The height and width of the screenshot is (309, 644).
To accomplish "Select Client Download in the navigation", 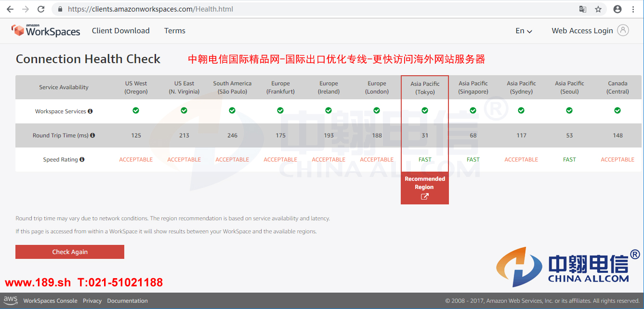I will (120, 30).
